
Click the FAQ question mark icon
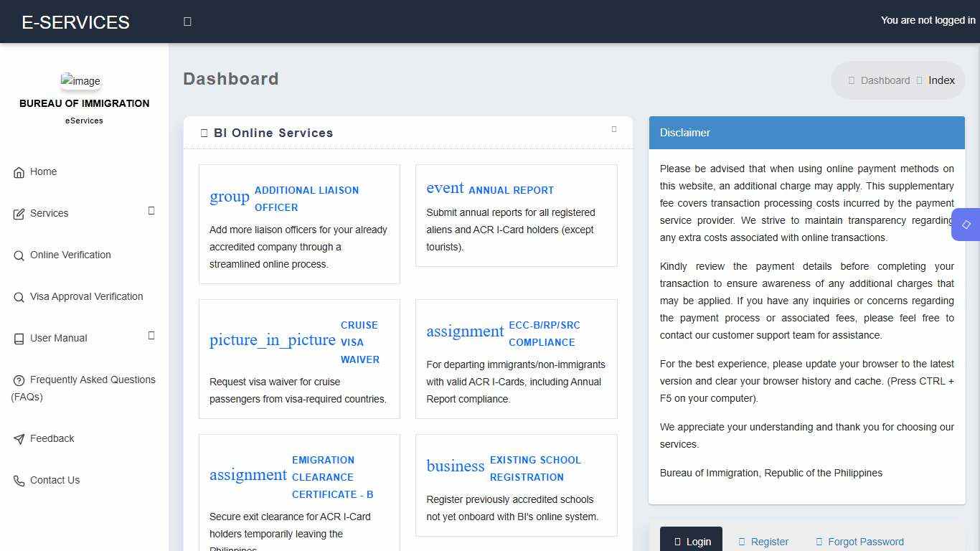click(19, 380)
